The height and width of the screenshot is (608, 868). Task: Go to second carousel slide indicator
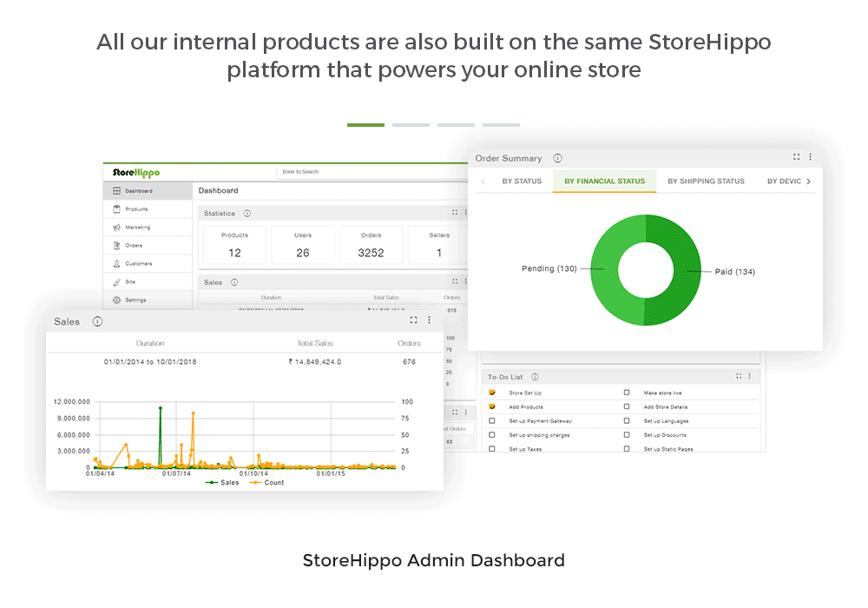pyautogui.click(x=411, y=125)
